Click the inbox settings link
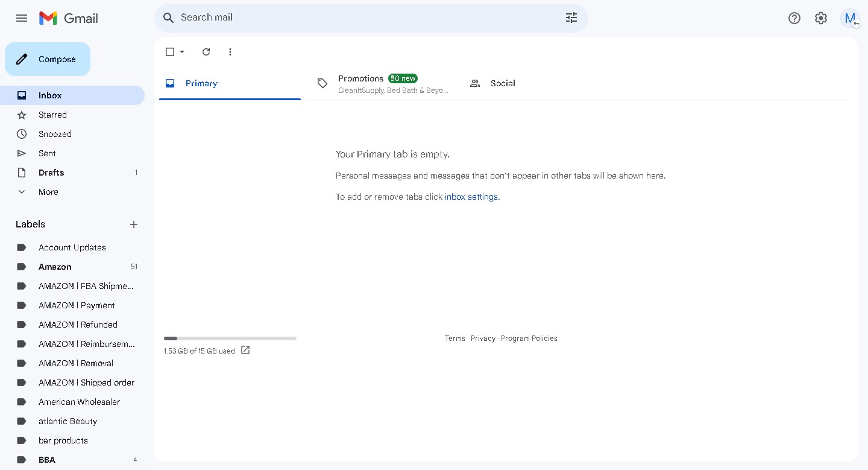 coord(471,197)
